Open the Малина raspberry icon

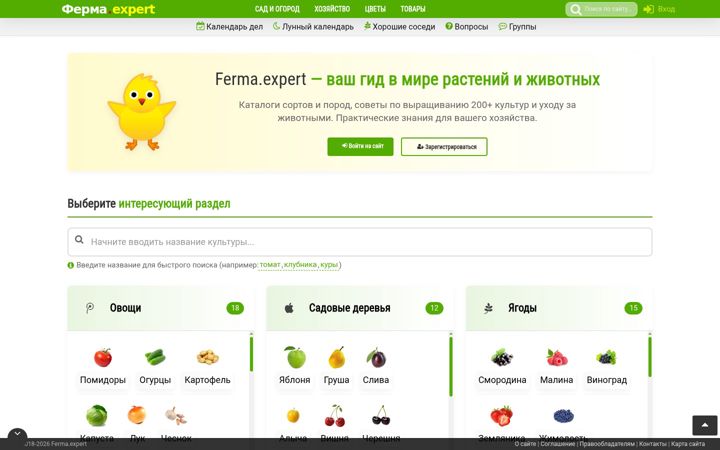(557, 357)
